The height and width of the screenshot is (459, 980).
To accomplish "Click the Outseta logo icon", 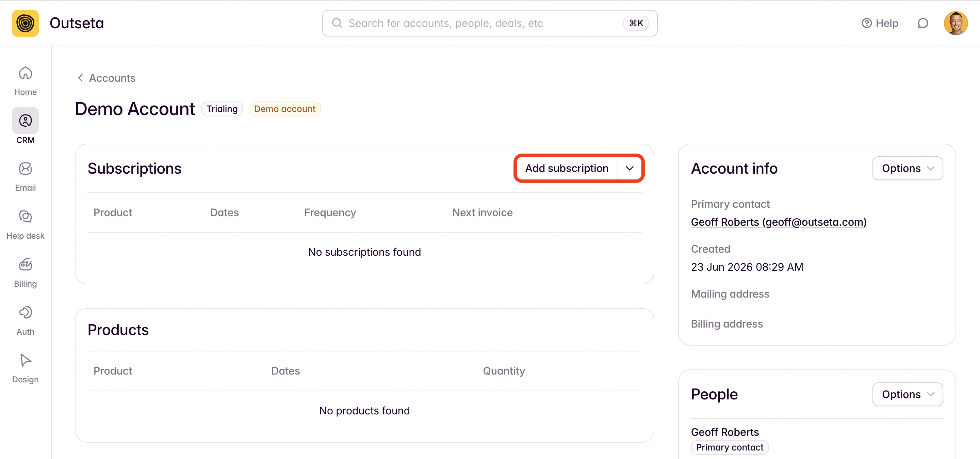I will (25, 23).
